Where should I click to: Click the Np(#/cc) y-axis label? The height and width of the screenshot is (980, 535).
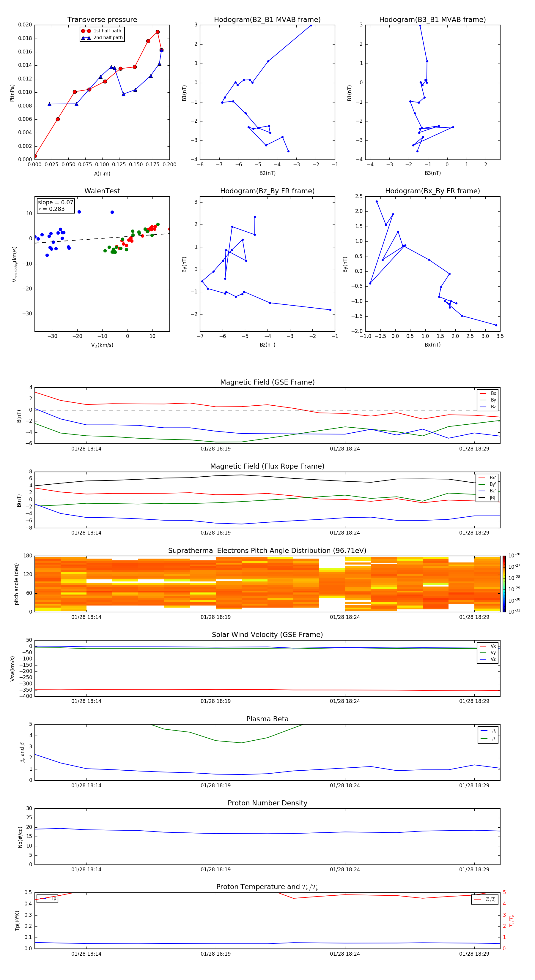pyautogui.click(x=20, y=837)
